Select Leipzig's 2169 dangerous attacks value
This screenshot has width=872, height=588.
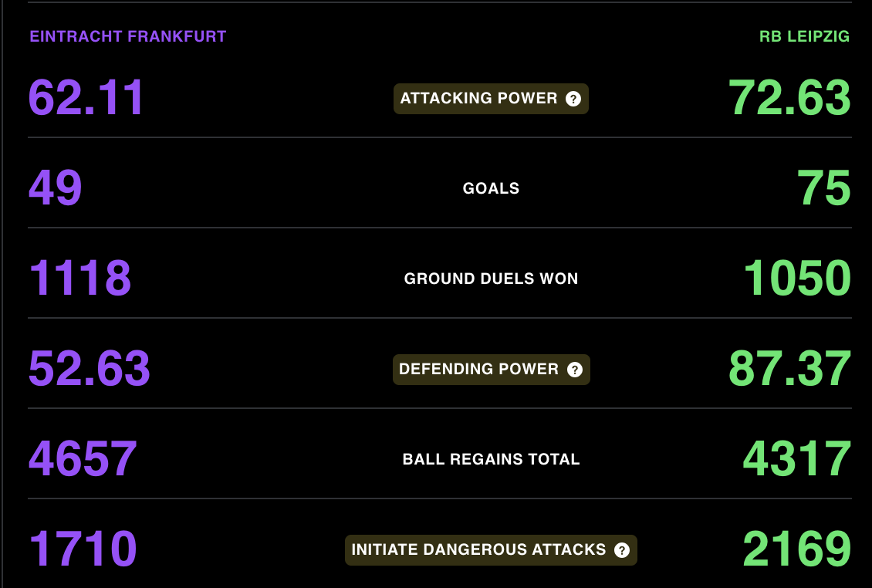tap(797, 549)
